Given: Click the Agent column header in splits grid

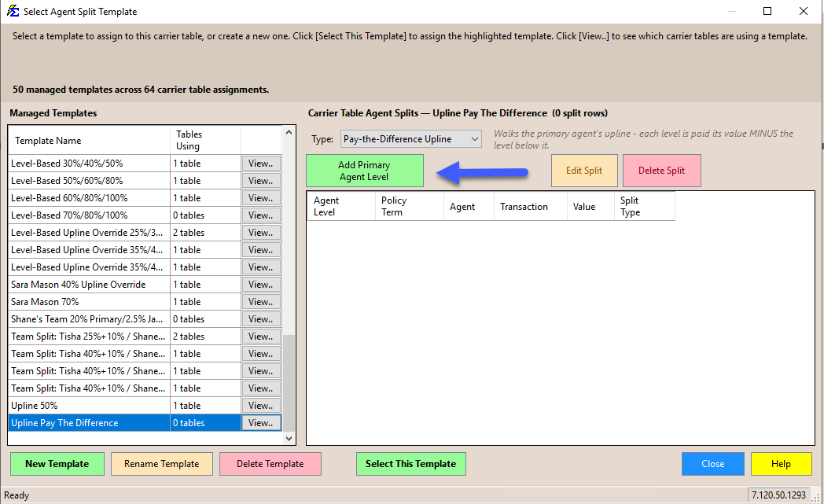Looking at the screenshot, I should tap(469, 206).
